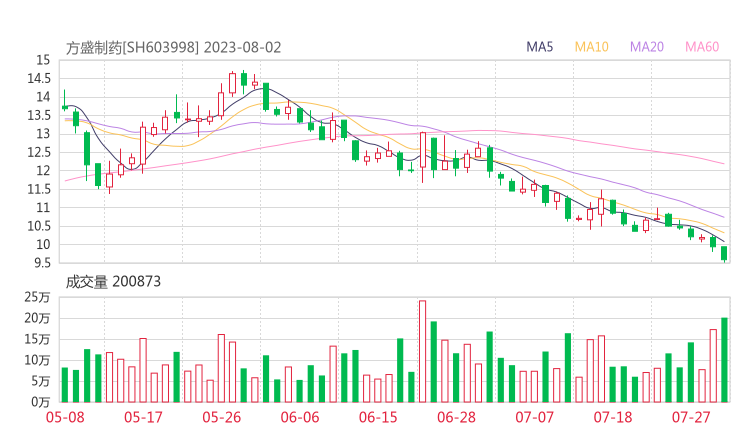The image size is (740, 440).
Task: Click the MA5 legend label
Action: [x=539, y=47]
